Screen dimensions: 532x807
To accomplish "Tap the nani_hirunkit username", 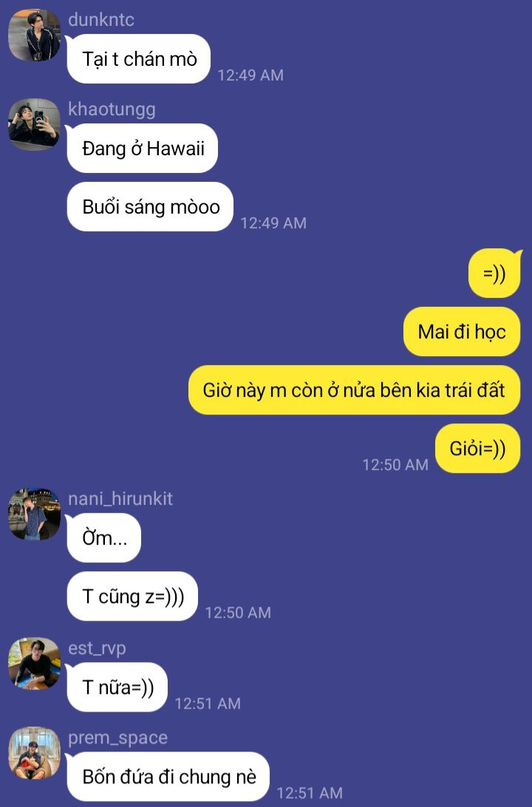I will (120, 499).
